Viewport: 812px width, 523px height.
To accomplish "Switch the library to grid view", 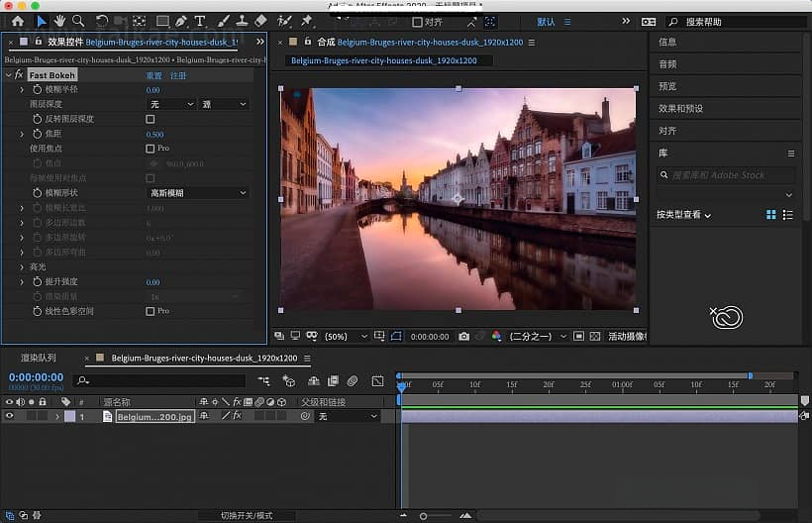I will 771,215.
